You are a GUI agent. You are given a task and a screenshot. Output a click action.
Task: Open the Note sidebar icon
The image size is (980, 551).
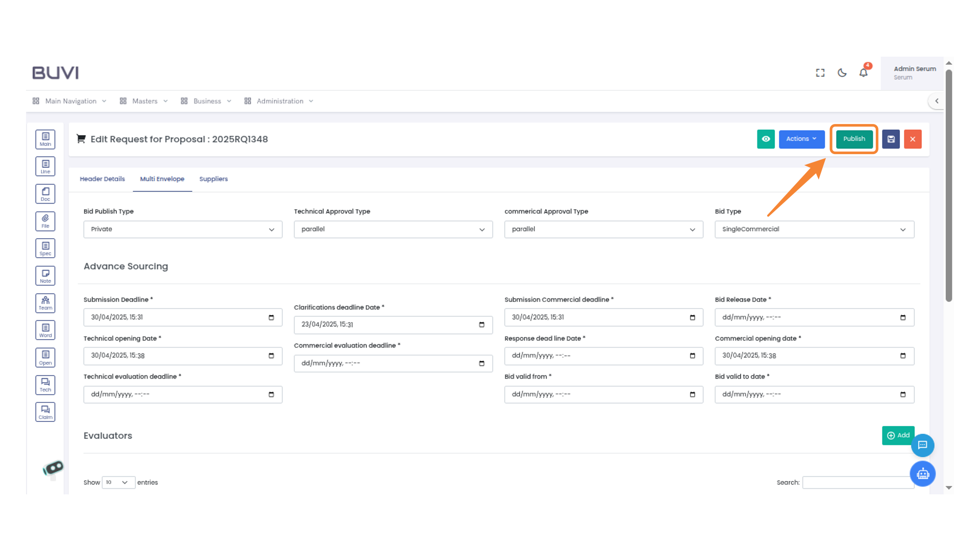coord(45,276)
